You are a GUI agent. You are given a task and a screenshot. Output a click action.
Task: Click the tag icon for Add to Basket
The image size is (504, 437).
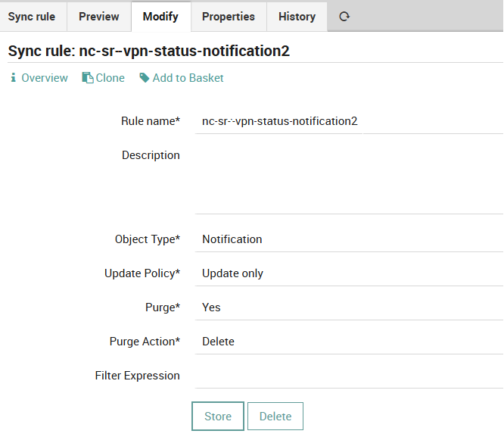click(145, 78)
